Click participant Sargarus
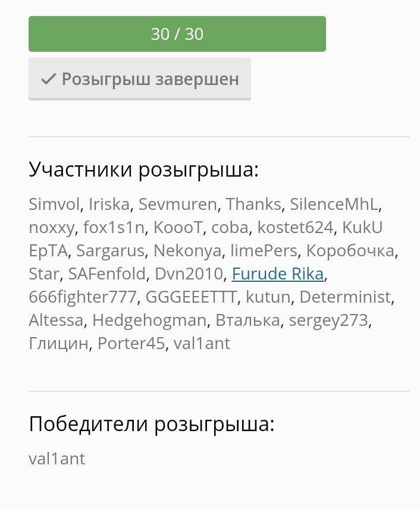 point(111,250)
